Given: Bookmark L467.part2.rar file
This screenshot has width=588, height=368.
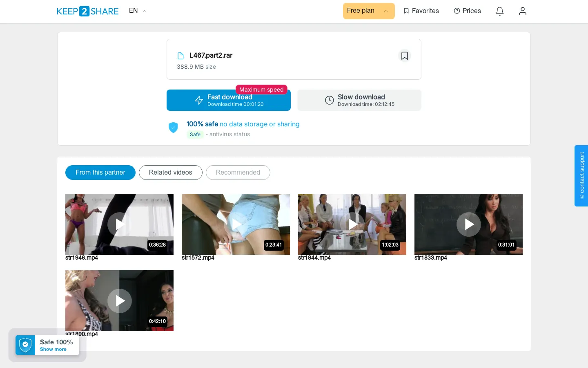Looking at the screenshot, I should pos(405,56).
